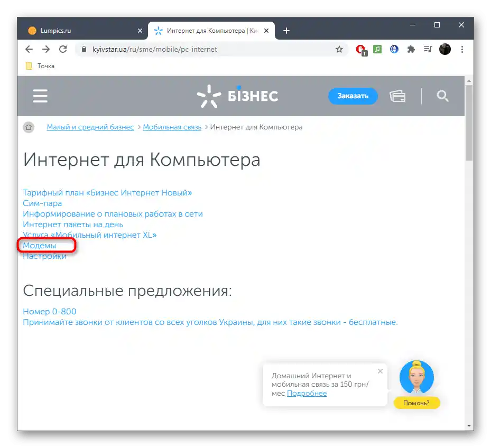Open the green music note extension

(x=377, y=49)
